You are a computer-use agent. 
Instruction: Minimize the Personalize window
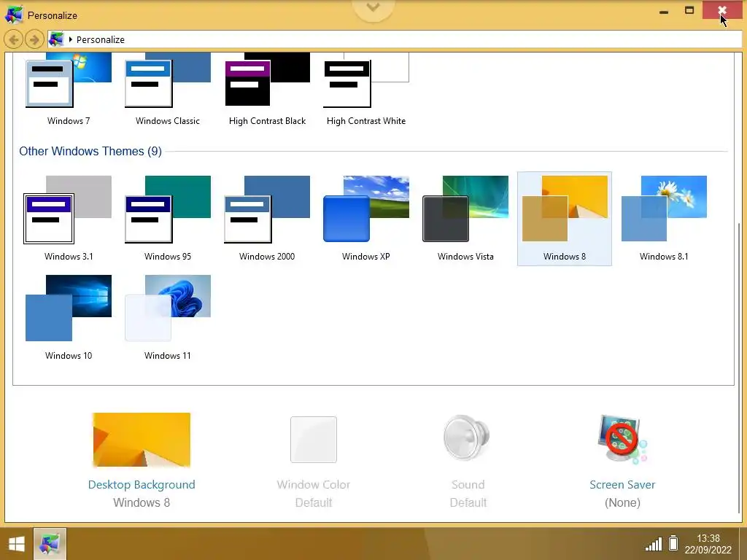click(x=664, y=11)
